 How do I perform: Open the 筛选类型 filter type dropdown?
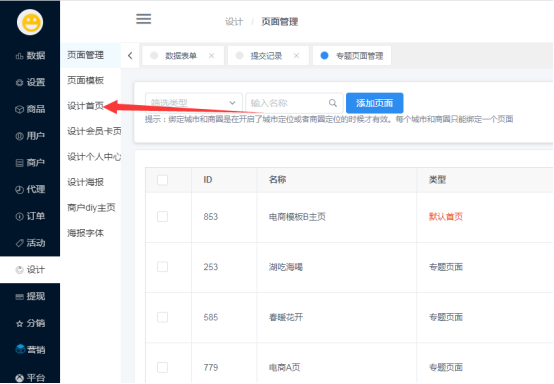click(x=194, y=103)
